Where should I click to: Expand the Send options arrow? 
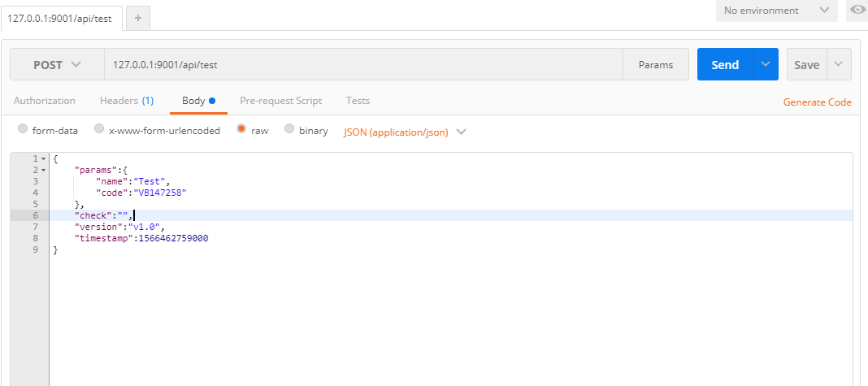(x=766, y=65)
